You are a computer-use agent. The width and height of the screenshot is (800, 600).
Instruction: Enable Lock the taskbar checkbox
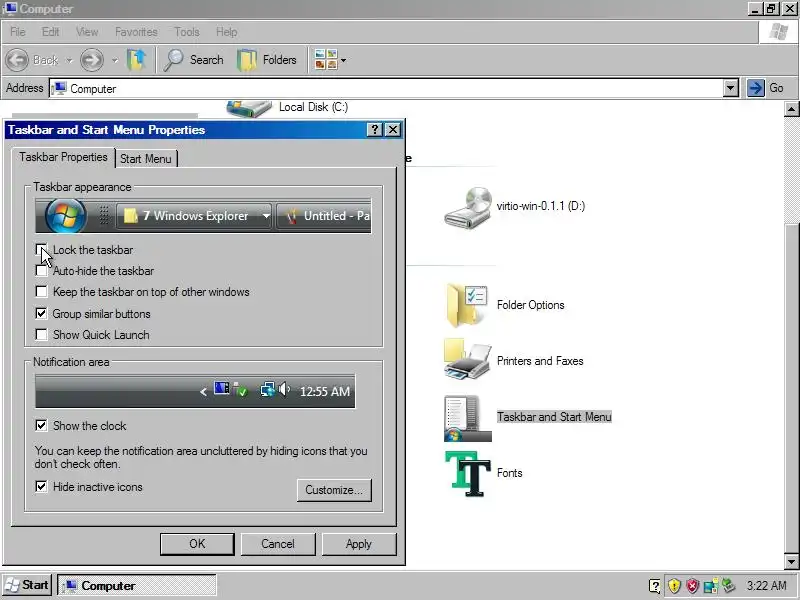point(41,249)
